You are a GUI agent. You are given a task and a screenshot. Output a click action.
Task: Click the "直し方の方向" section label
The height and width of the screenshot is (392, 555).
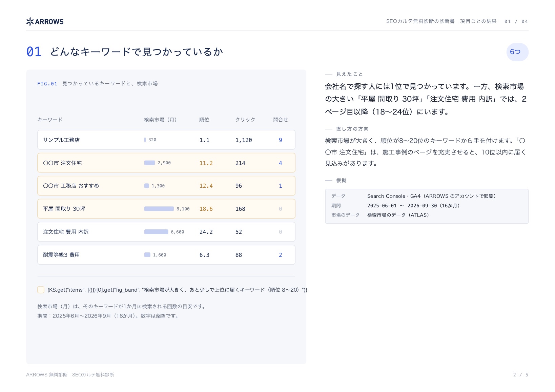(x=352, y=129)
